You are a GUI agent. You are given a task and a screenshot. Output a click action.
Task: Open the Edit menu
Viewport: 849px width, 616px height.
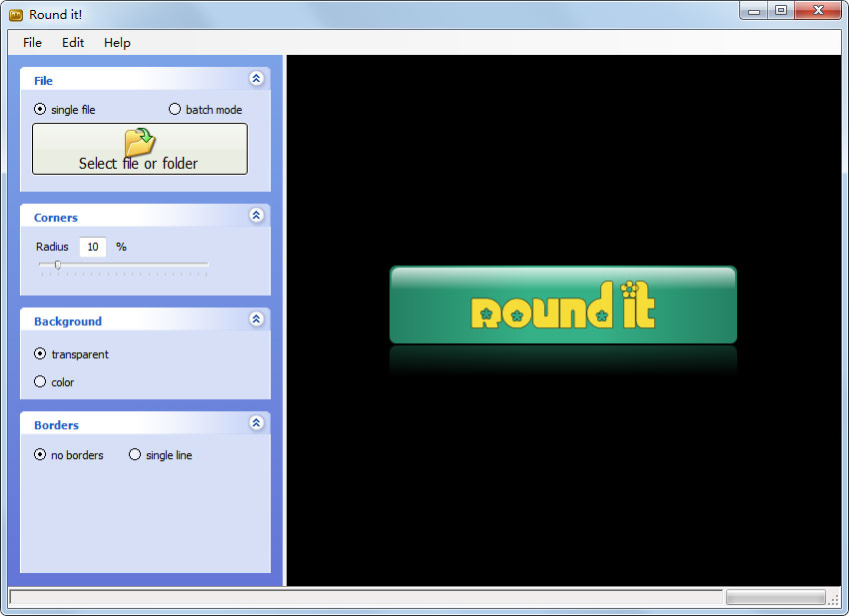point(73,43)
